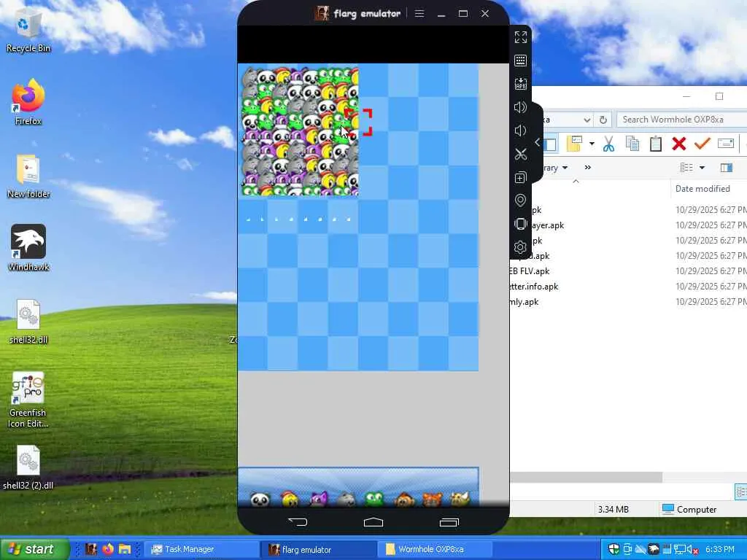Click the Explorer horizontal scrollbar
This screenshot has width=747, height=560.
(x=586, y=477)
